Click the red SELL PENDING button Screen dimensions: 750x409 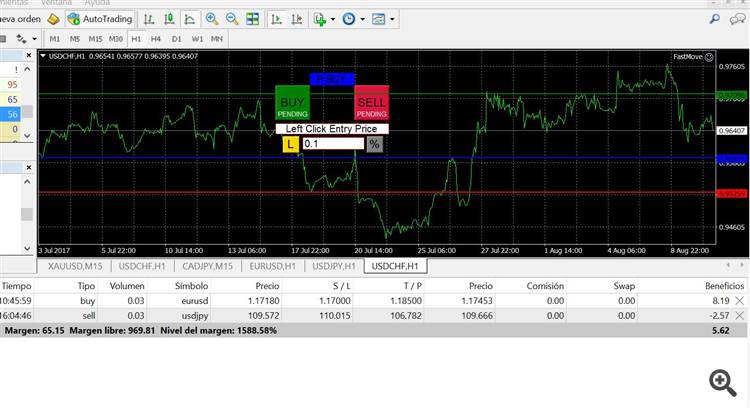372,102
